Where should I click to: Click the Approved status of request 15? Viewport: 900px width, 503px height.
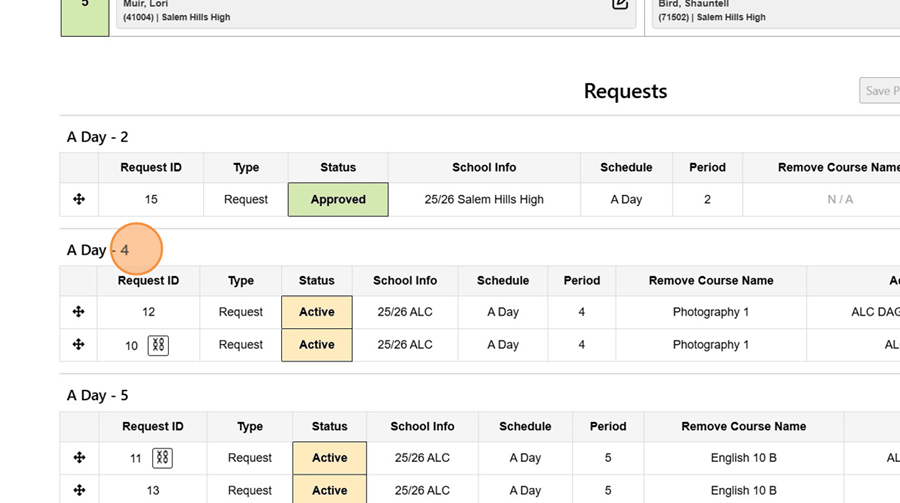pyautogui.click(x=338, y=199)
